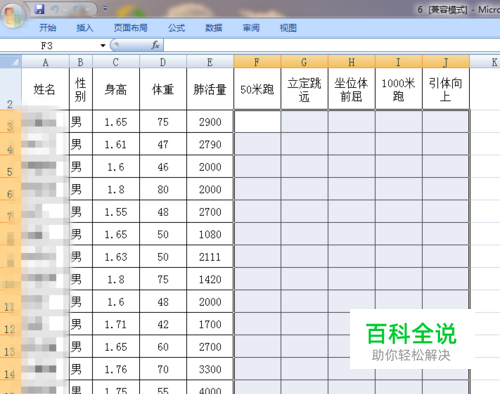Click the Save icon in quick access toolbar
The width and height of the screenshot is (500, 394).
pos(40,9)
